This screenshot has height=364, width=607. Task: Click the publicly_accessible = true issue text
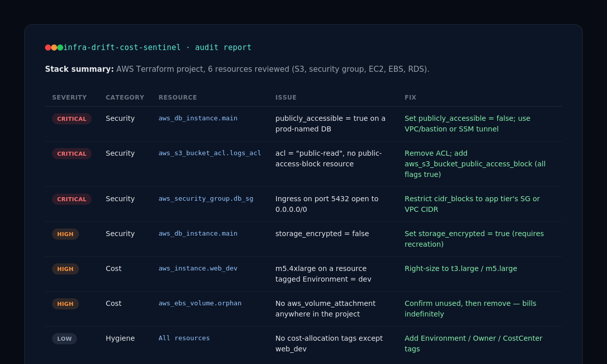coord(330,124)
